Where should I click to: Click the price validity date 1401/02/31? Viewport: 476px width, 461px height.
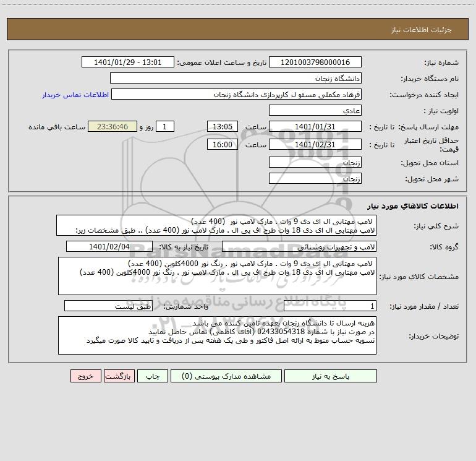click(x=315, y=144)
